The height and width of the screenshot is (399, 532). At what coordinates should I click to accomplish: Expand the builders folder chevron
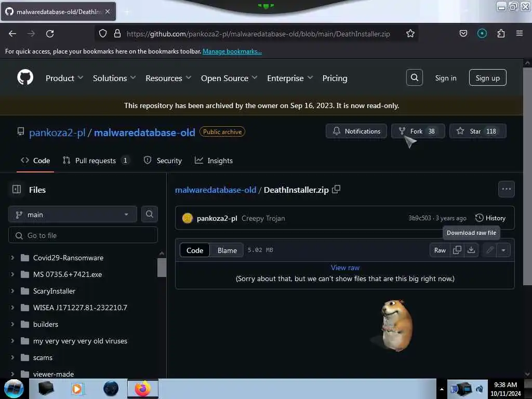coord(12,324)
